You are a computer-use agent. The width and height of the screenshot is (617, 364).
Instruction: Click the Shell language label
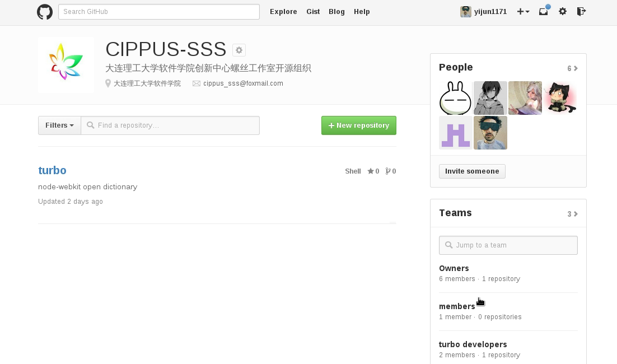coord(353,171)
